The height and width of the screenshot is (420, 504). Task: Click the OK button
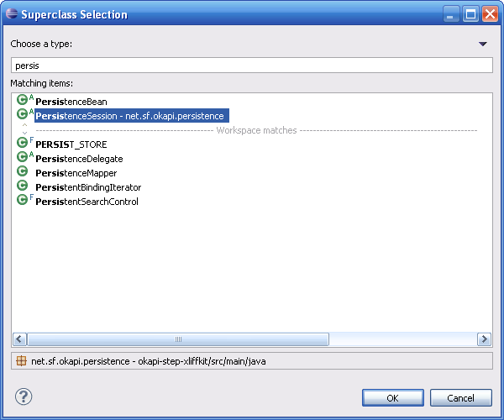[393, 398]
